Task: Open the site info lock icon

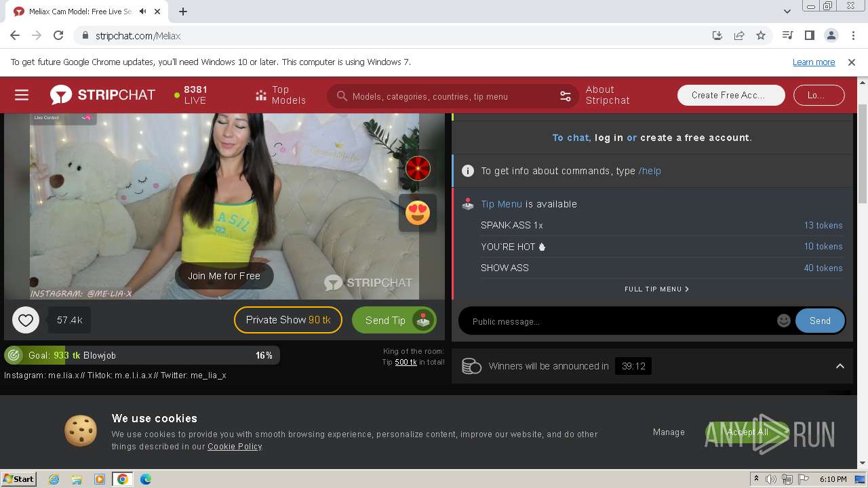Action: 85,36
